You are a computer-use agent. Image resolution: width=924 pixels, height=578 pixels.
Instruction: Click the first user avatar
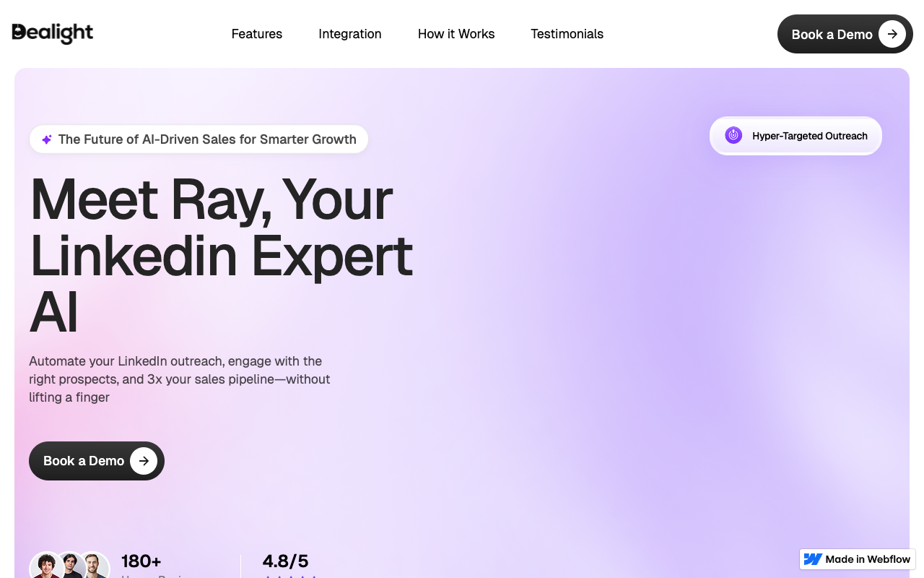[x=47, y=566]
